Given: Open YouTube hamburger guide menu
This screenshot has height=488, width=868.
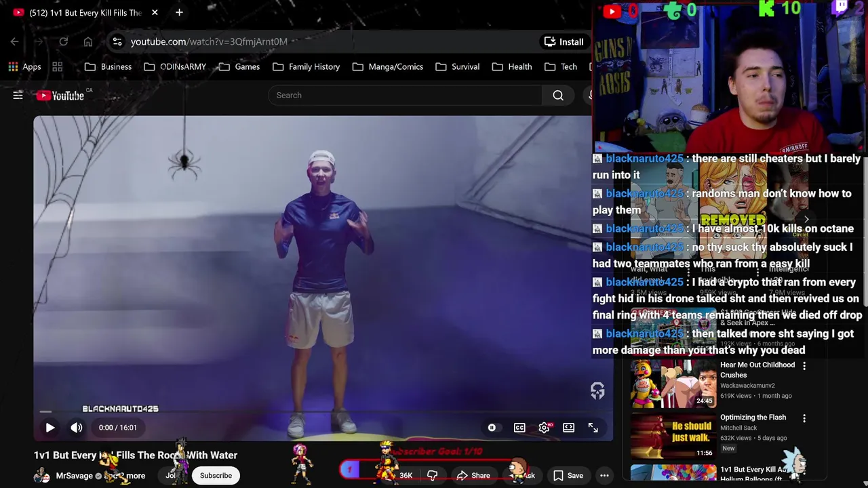Looking at the screenshot, I should tap(18, 96).
